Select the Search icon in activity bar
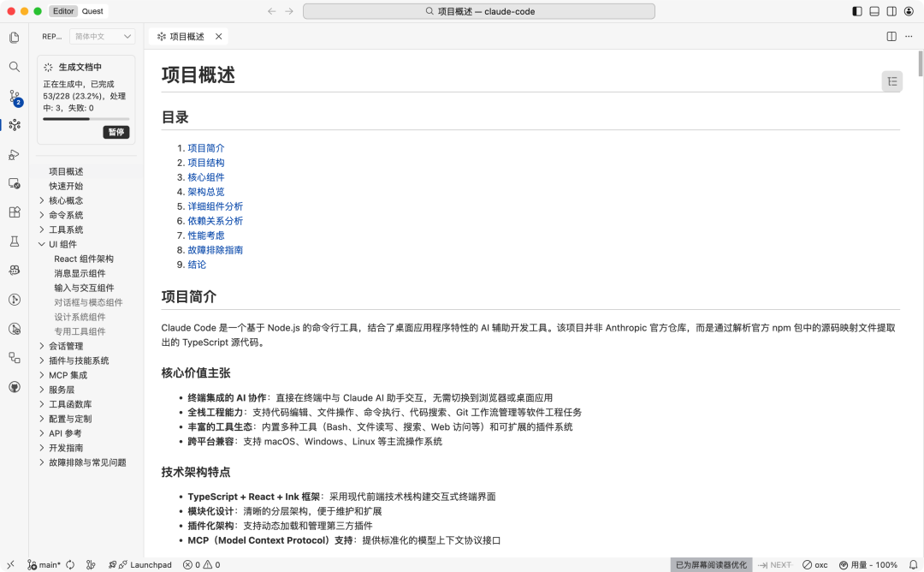 pos(13,67)
